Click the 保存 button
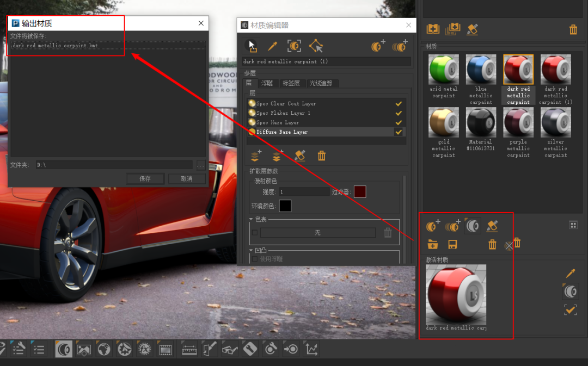The height and width of the screenshot is (366, 588). coord(145,178)
